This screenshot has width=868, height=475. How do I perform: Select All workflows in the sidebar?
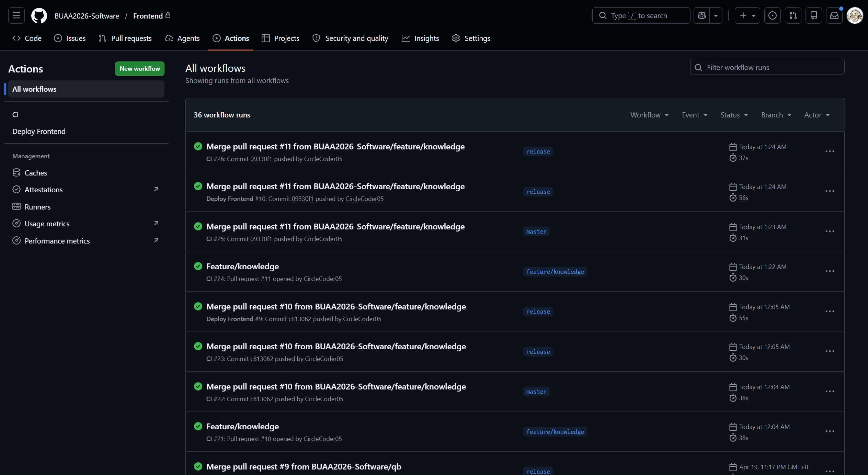point(86,89)
